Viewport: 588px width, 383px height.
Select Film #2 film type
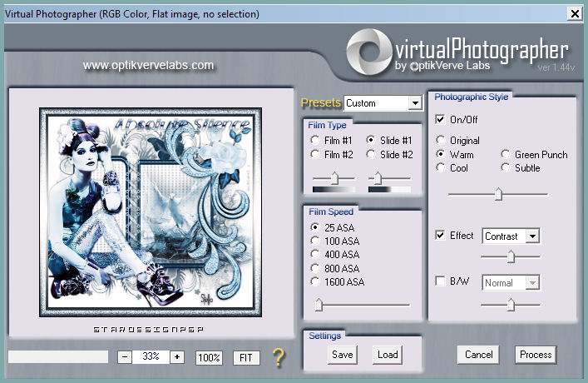tap(314, 154)
